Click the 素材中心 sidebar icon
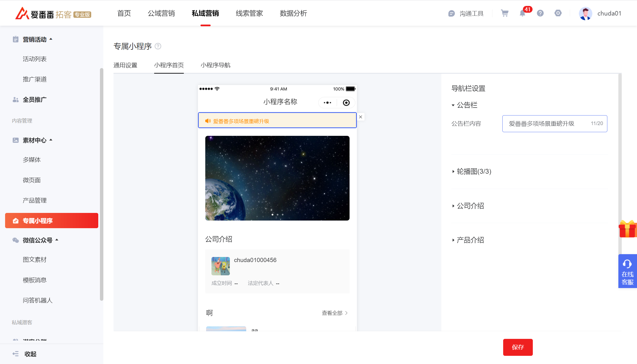The image size is (637, 364). click(x=16, y=140)
